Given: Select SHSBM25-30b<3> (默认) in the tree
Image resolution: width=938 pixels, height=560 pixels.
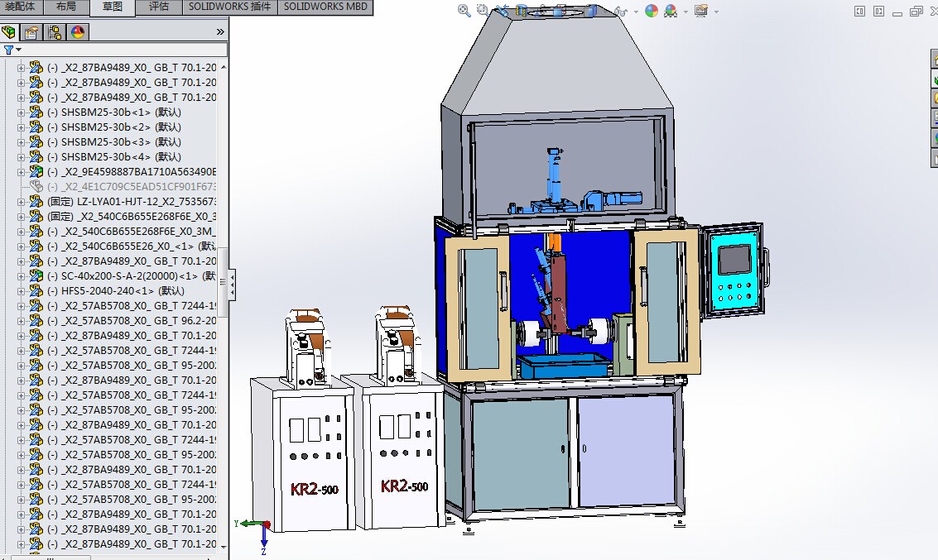Looking at the screenshot, I should click(x=113, y=142).
